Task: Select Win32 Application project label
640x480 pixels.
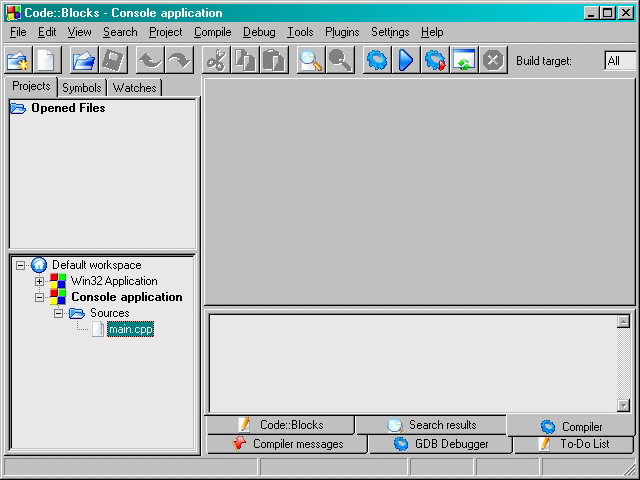Action: point(114,281)
